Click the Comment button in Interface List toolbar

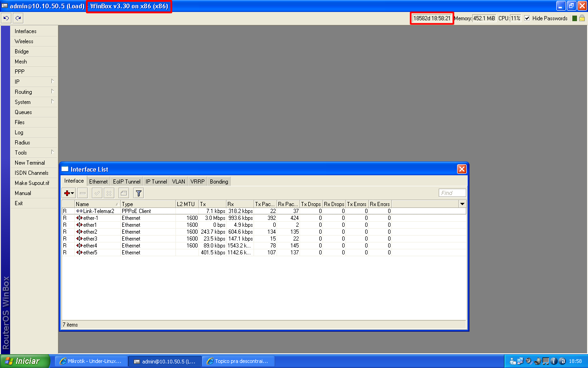coord(124,193)
